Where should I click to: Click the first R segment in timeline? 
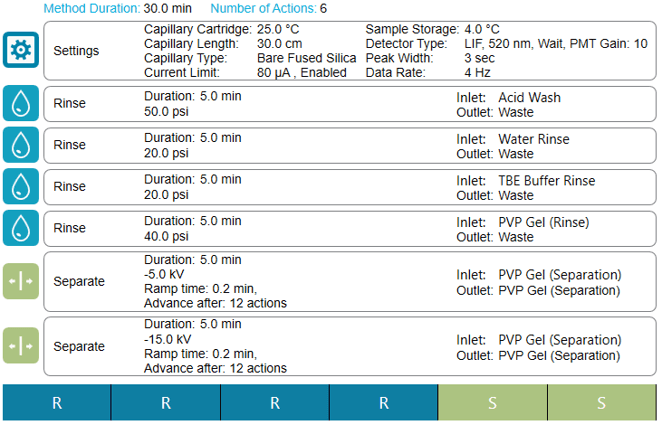click(x=56, y=403)
